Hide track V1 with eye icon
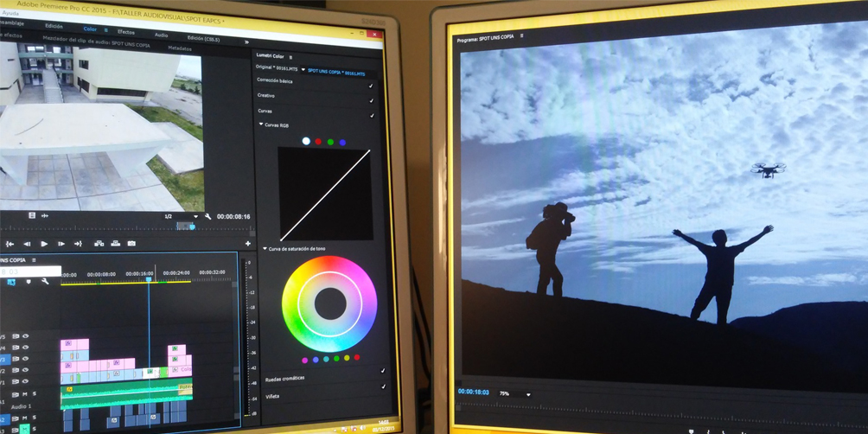The image size is (868, 434). tap(25, 381)
